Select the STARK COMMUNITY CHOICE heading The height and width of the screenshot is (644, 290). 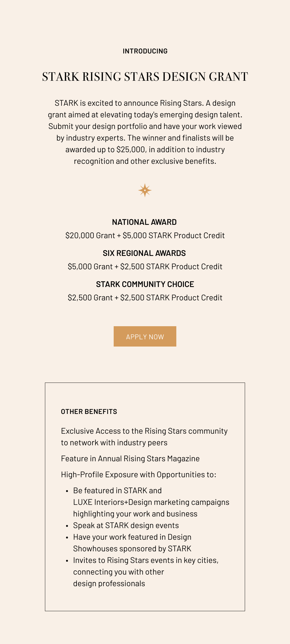[x=145, y=284]
